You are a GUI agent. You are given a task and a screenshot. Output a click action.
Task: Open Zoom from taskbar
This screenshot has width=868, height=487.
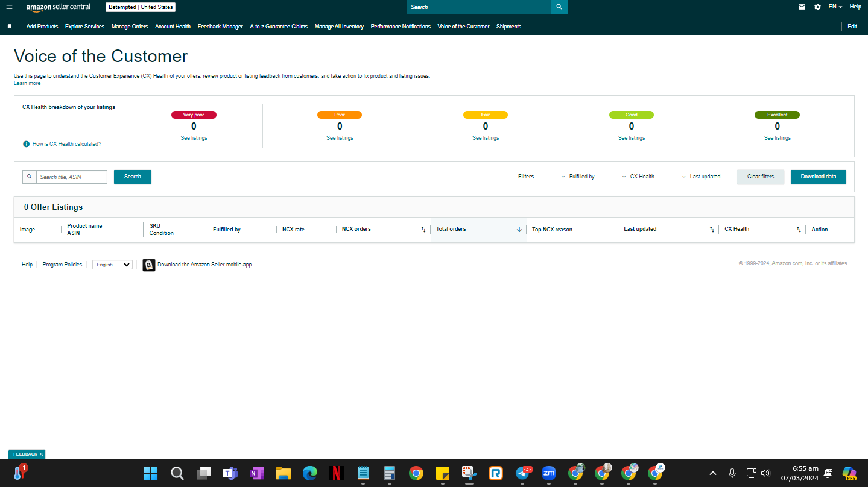(549, 473)
